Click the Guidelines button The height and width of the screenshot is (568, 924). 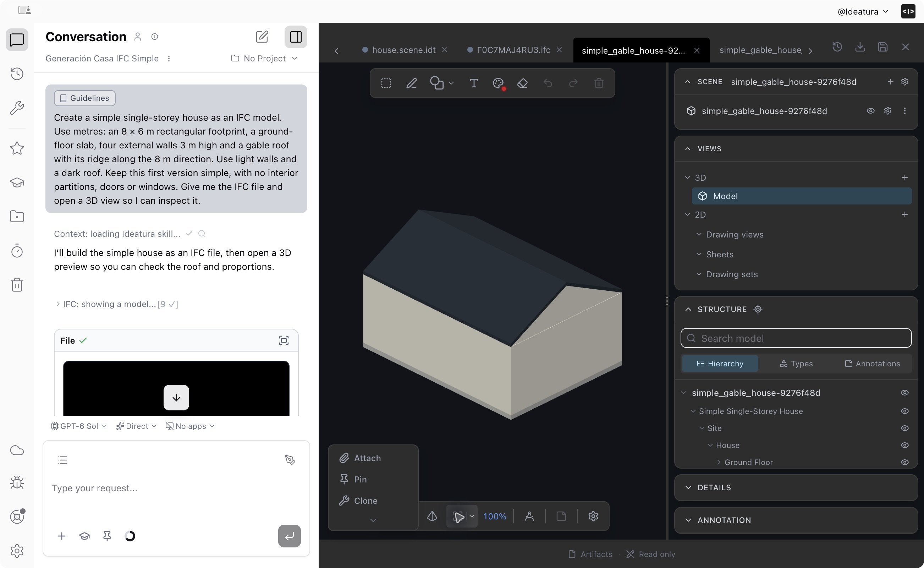(x=84, y=98)
